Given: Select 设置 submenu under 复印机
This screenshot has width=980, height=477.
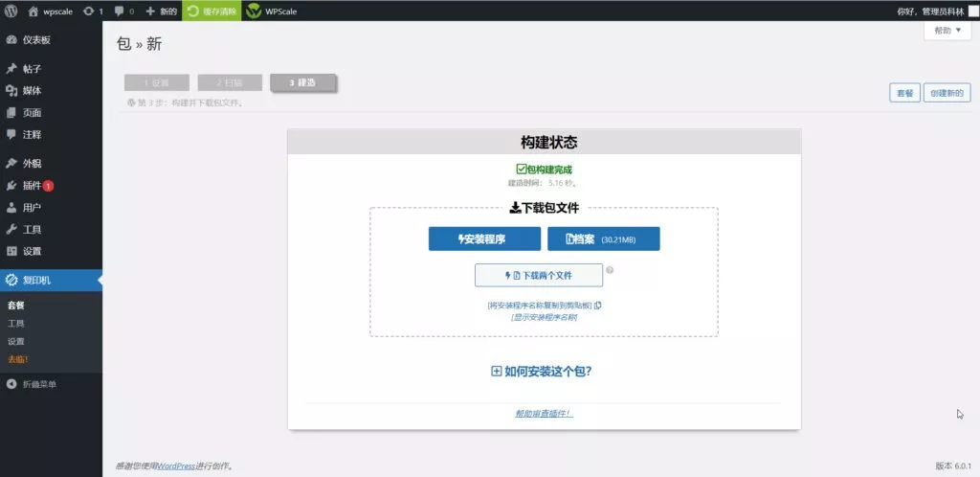Looking at the screenshot, I should click(16, 341).
